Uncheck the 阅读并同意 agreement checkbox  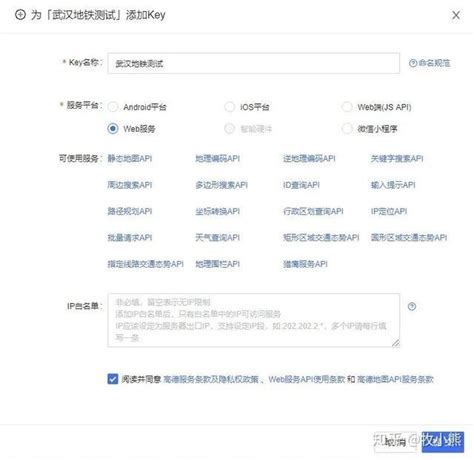(x=113, y=379)
